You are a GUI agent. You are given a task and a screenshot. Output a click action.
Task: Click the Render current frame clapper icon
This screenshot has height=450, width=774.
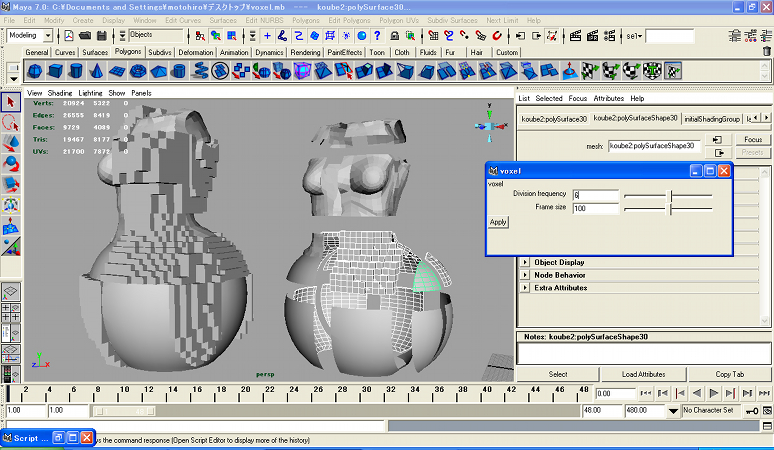(x=576, y=36)
